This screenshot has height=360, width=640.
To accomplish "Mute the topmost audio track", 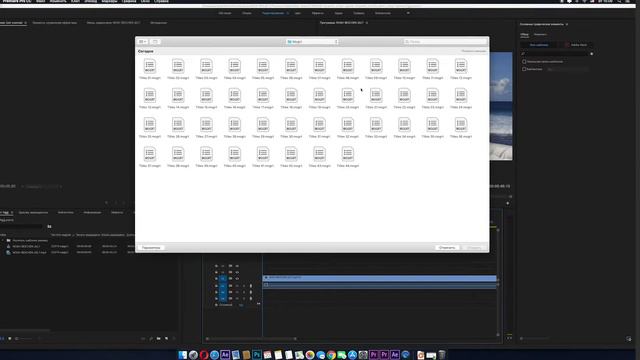I will tap(237, 286).
